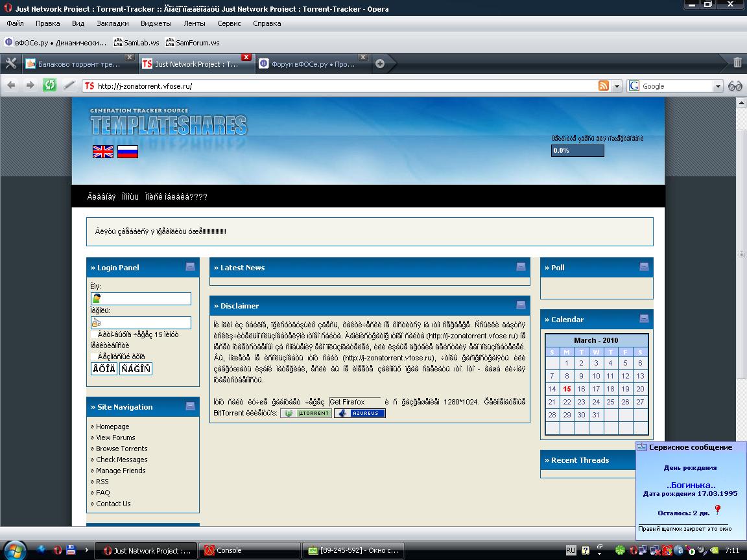Click the 0.0% progress bar
The width and height of the screenshot is (747, 560).
click(577, 150)
